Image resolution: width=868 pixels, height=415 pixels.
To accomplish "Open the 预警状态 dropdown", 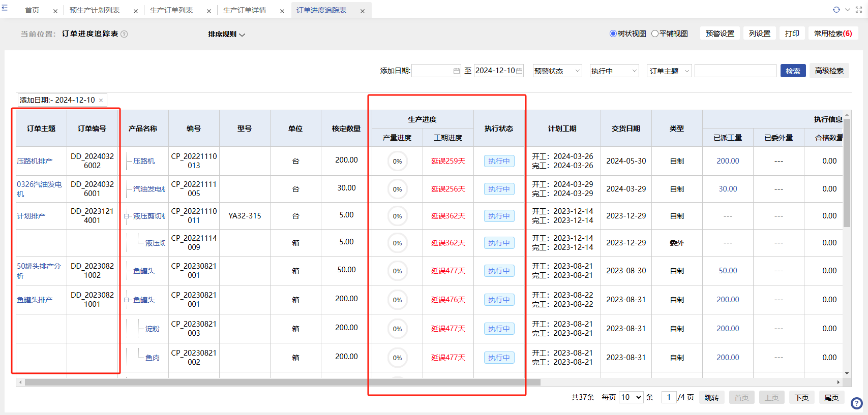I will click(x=557, y=71).
